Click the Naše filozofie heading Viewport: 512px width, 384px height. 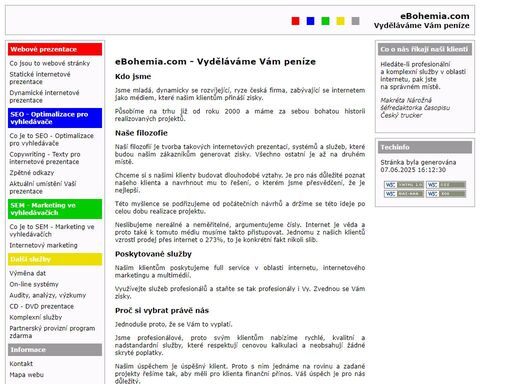[141, 133]
